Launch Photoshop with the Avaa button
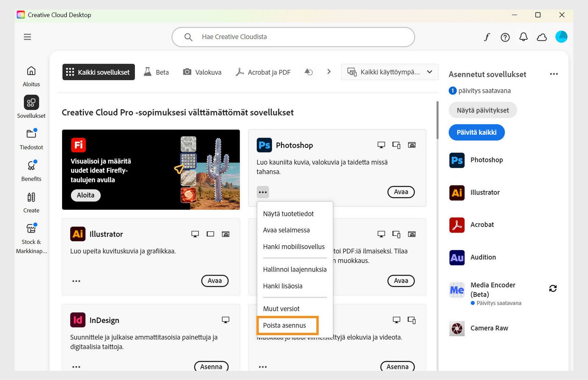The height and width of the screenshot is (380, 588). (401, 192)
